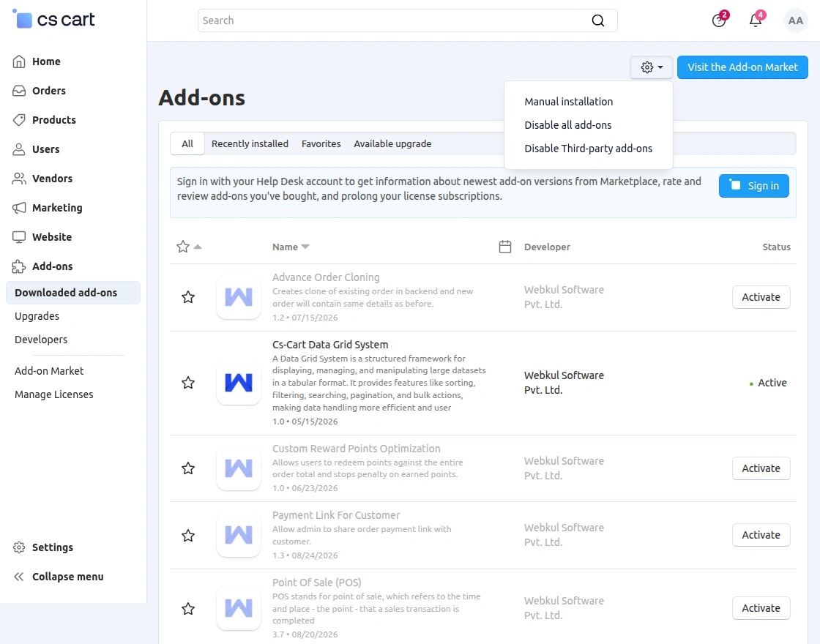Favorite Advance Order Cloning with its star
Screen dimensions: 820x644
pyautogui.click(x=188, y=297)
